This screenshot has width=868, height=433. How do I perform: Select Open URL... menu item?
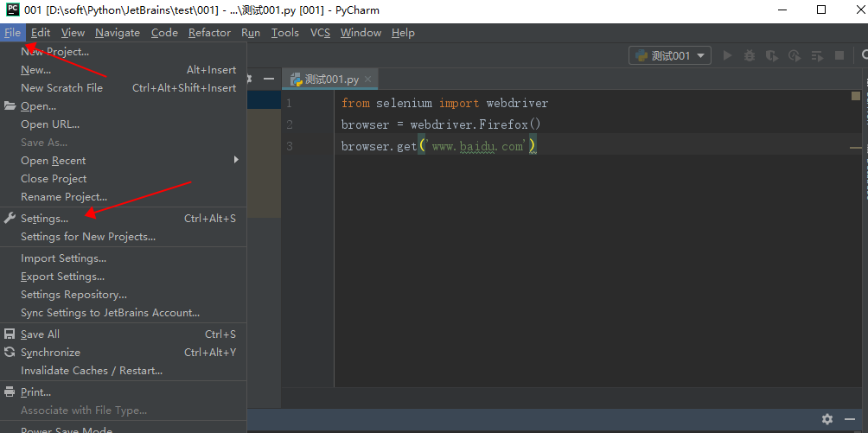pos(123,124)
